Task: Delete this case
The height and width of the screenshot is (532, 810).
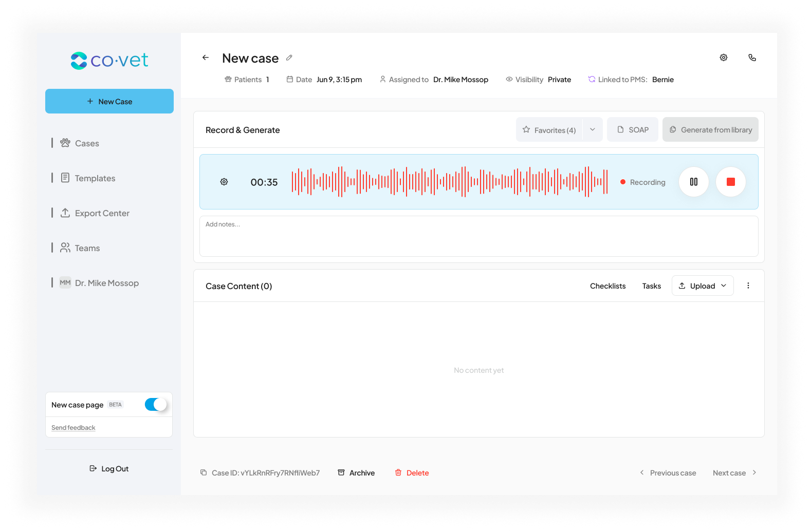Action: pyautogui.click(x=412, y=472)
